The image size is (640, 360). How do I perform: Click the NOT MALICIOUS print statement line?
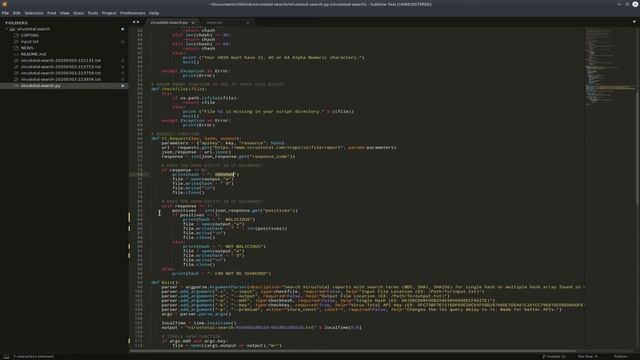click(x=224, y=247)
